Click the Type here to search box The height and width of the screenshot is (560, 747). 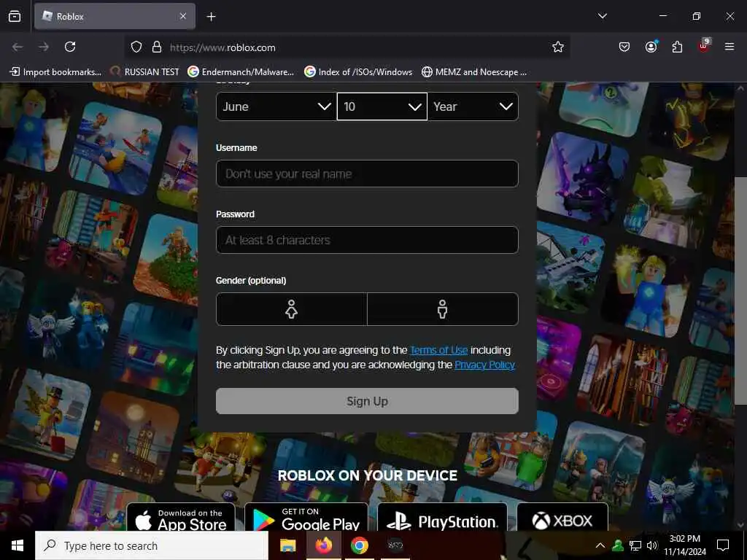152,545
